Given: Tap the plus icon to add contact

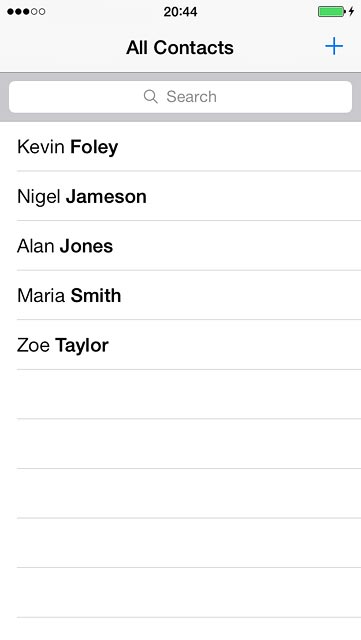Looking at the screenshot, I should [334, 47].
